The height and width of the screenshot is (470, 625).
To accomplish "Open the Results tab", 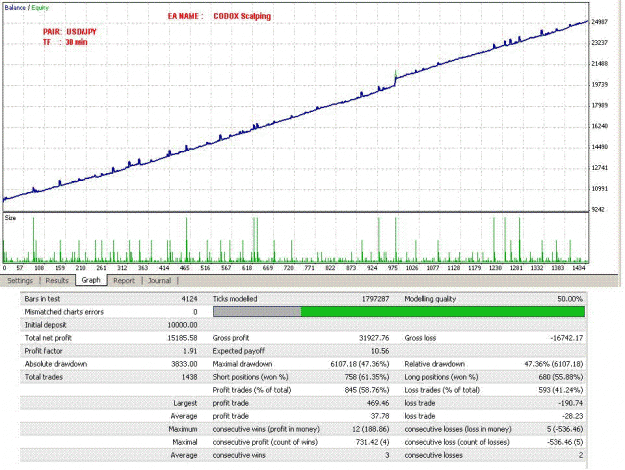I will click(57, 281).
